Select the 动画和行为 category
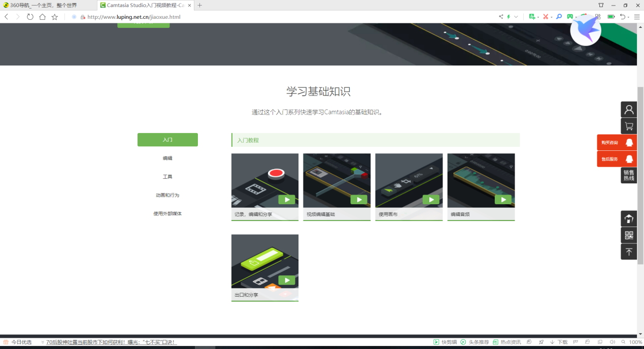The width and height of the screenshot is (644, 349). (x=167, y=195)
